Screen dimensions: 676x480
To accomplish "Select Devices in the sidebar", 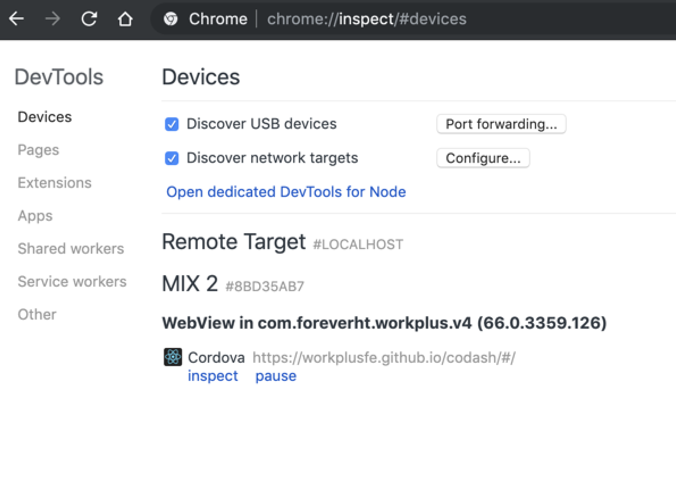I will (x=45, y=117).
